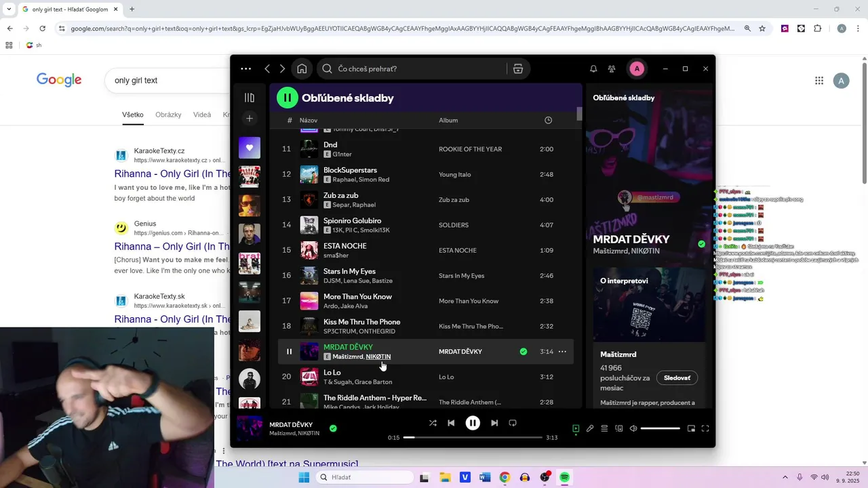This screenshot has width=868, height=488.
Task: Adjust the Spotify volume slider
Action: tap(660, 428)
